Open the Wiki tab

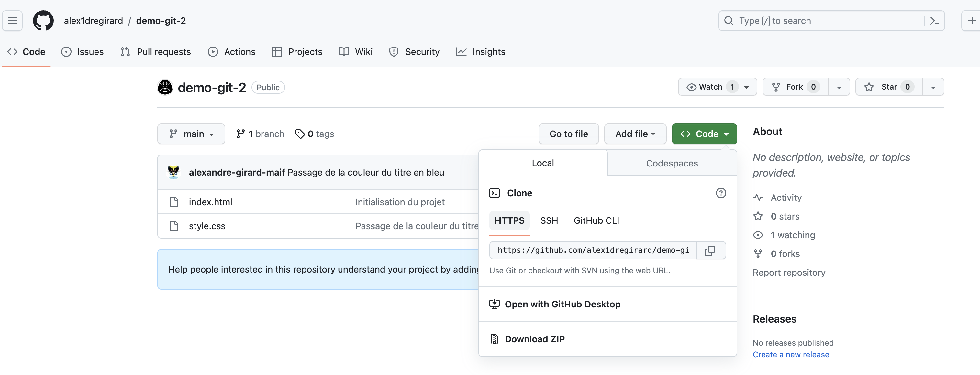pos(356,52)
